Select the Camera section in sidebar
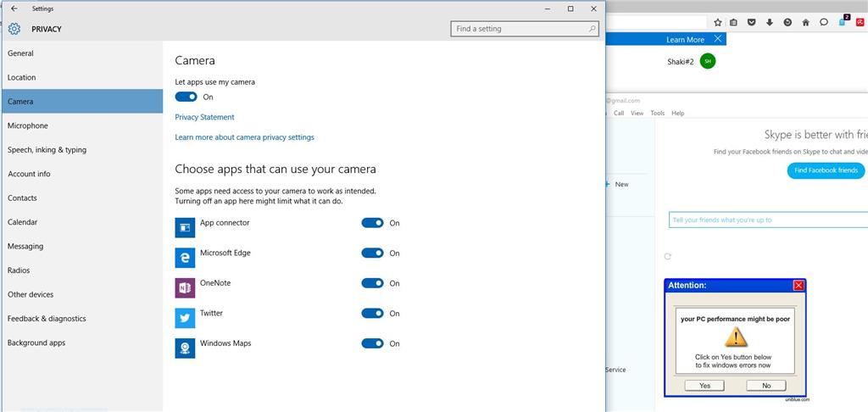This screenshot has width=868, height=412. pos(82,102)
